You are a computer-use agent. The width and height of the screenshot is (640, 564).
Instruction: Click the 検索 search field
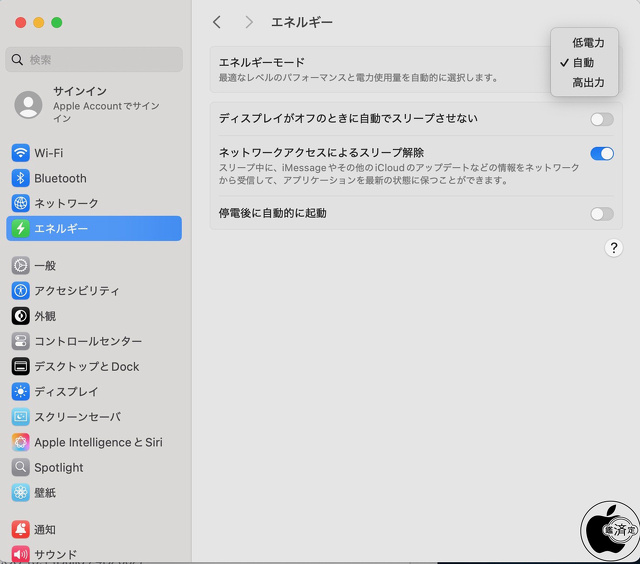tap(94, 60)
